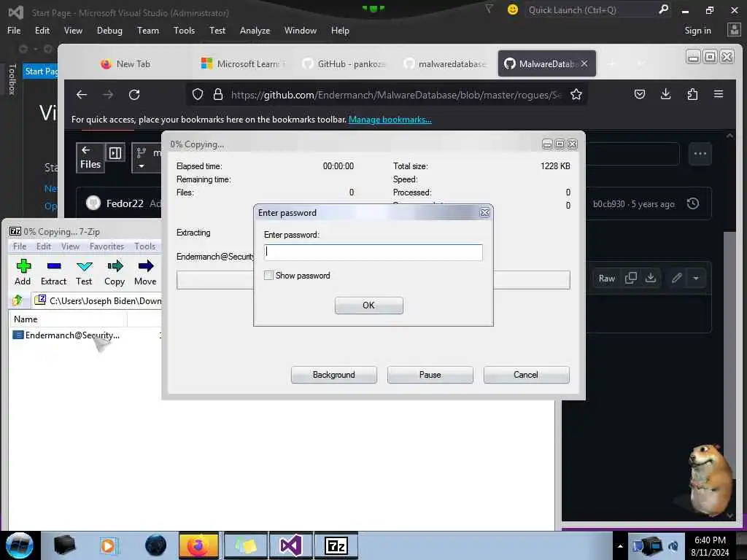747x560 pixels.
Task: Click the Name column header in 7-Zip
Action: pos(68,319)
